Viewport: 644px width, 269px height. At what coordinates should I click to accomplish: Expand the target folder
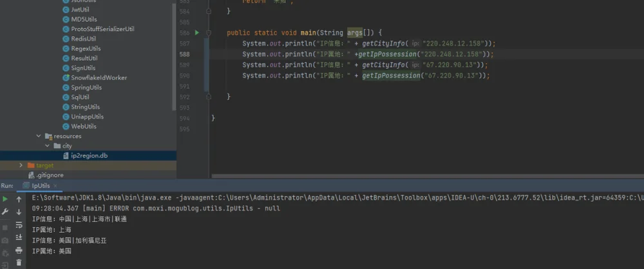21,165
